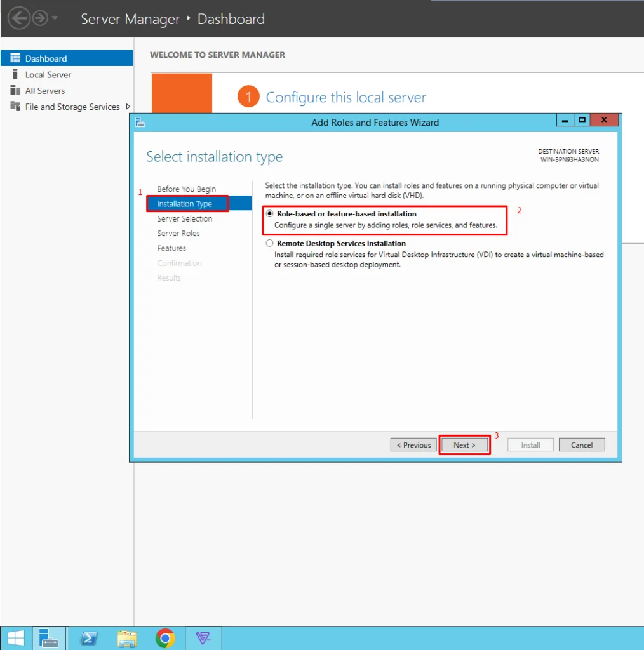Close the wizard with the red X
The width and height of the screenshot is (644, 650).
(604, 120)
